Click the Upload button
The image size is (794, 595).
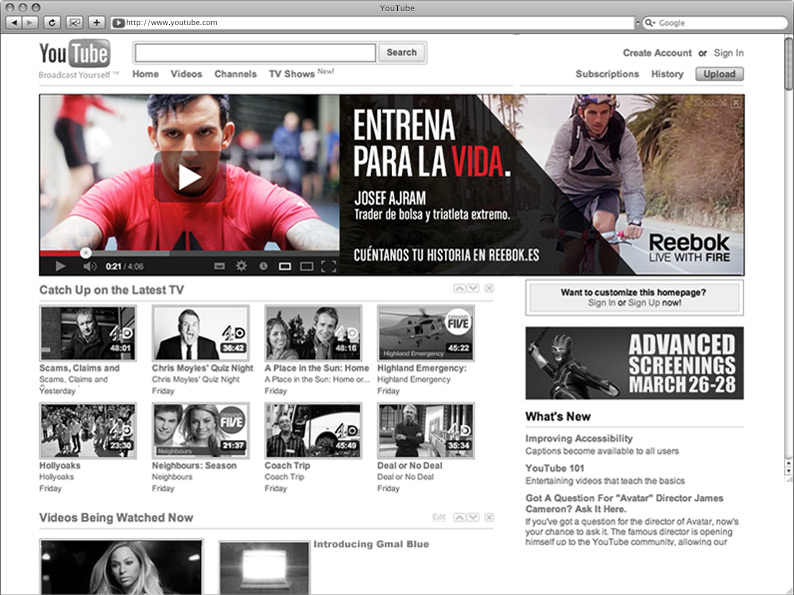719,74
